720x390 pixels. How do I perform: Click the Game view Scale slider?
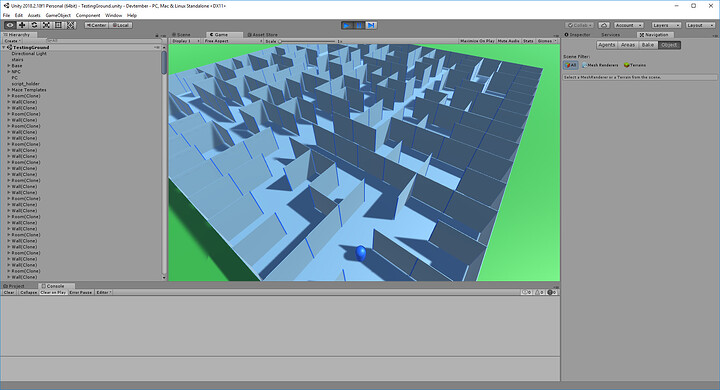coord(307,41)
